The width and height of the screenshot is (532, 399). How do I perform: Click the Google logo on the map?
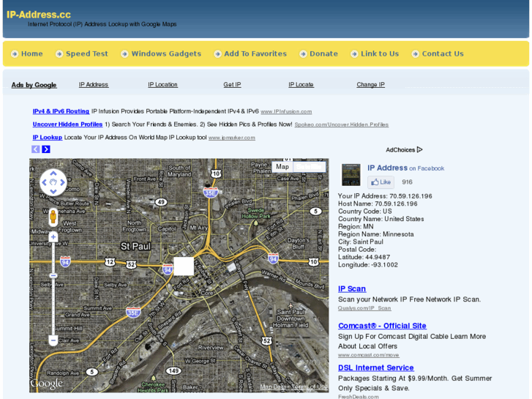(47, 384)
